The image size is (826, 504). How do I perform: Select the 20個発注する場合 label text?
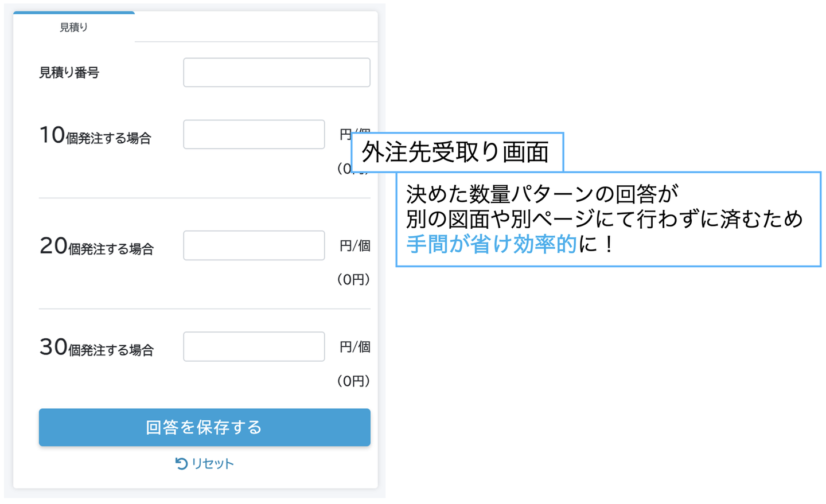tap(96, 247)
